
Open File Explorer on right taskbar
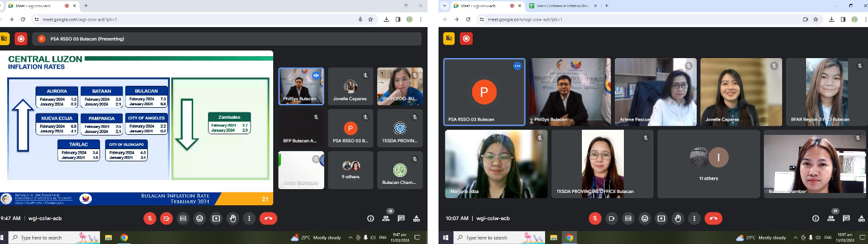point(554,238)
